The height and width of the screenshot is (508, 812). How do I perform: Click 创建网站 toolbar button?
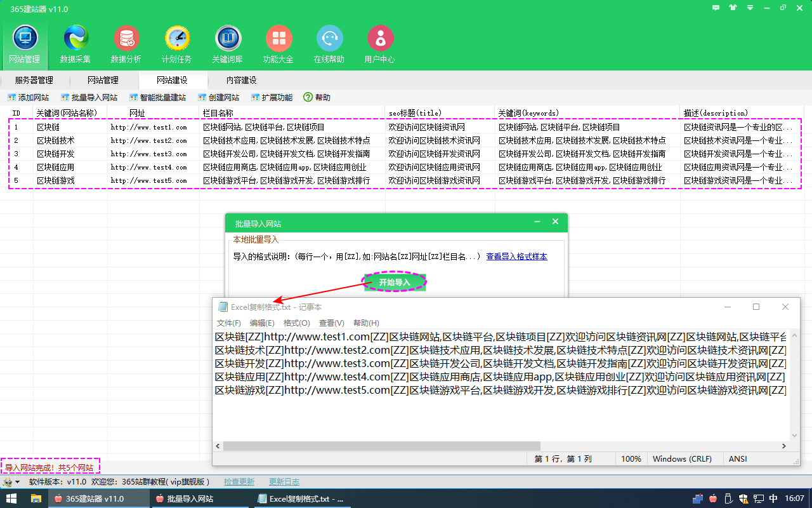tap(219, 97)
